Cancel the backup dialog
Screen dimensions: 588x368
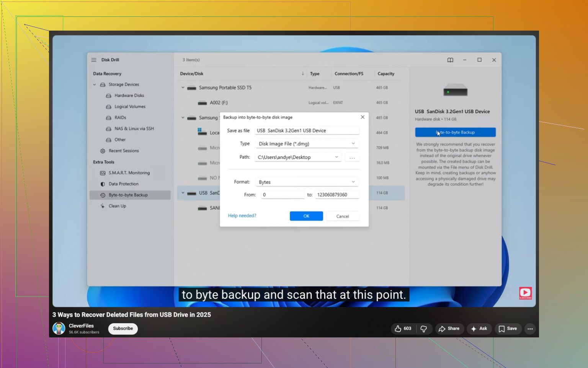[343, 216]
